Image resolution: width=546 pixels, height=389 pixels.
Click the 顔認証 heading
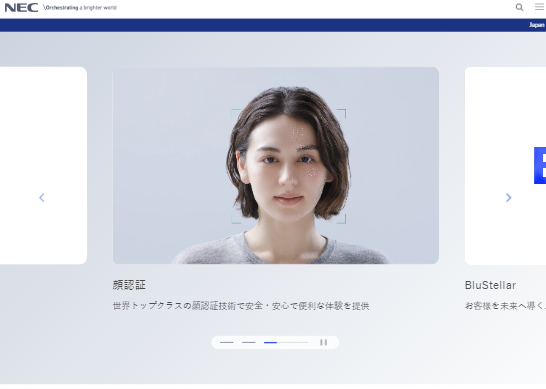coord(129,285)
